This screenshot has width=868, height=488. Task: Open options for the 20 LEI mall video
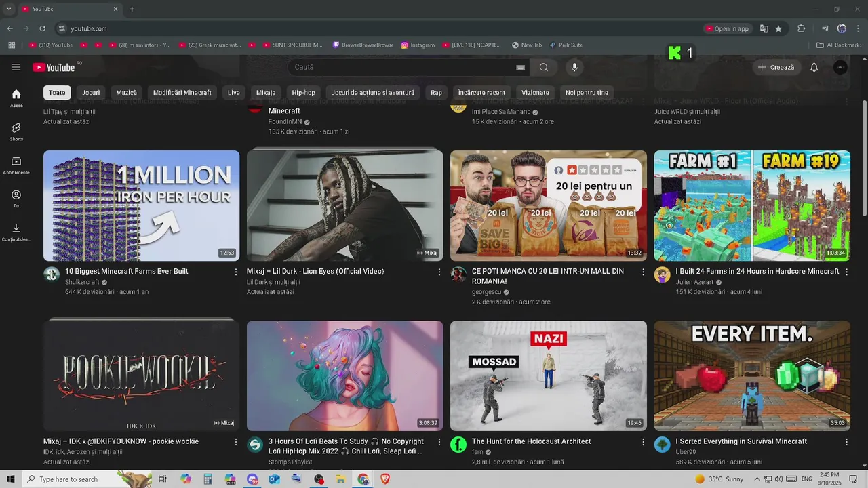(643, 272)
